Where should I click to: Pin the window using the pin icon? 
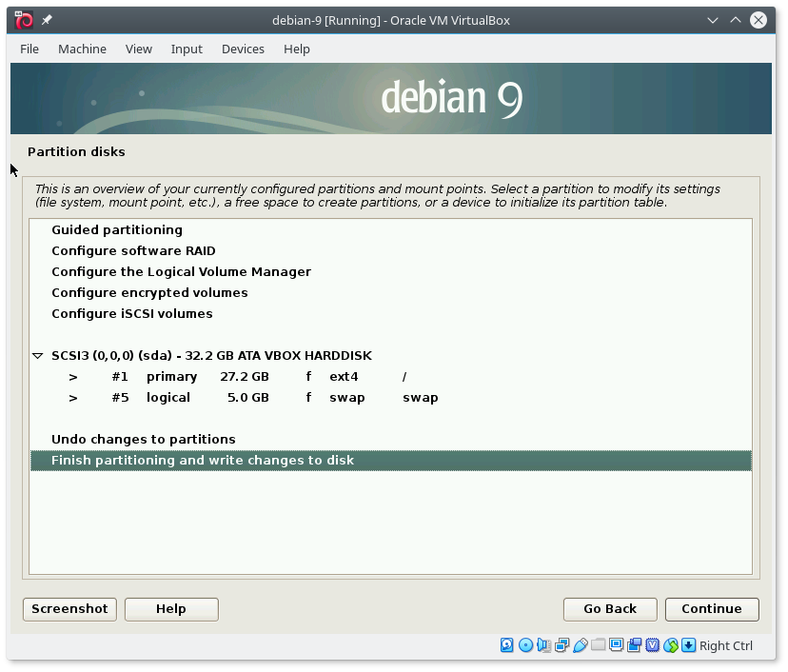[x=48, y=20]
